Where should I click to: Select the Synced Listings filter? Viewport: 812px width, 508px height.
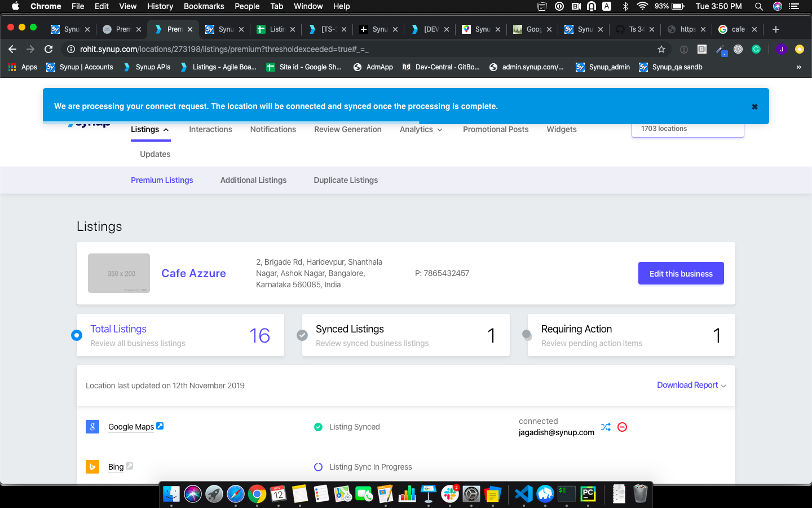click(302, 335)
